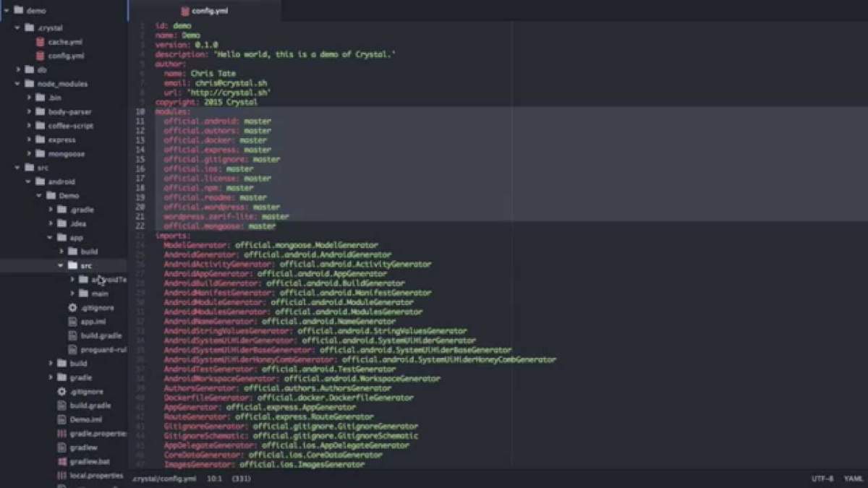Click the mongoose folder icon
The image size is (868, 488).
click(x=41, y=154)
